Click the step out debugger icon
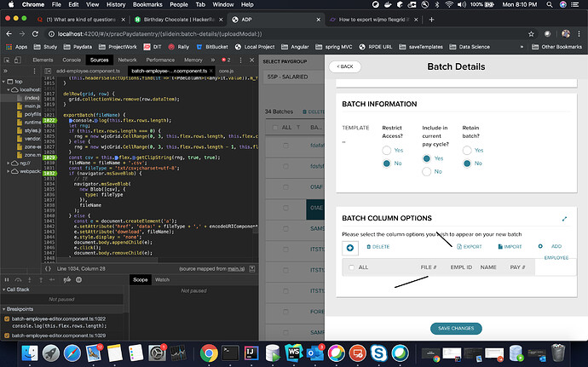The width and height of the screenshot is (588, 367). (x=41, y=279)
